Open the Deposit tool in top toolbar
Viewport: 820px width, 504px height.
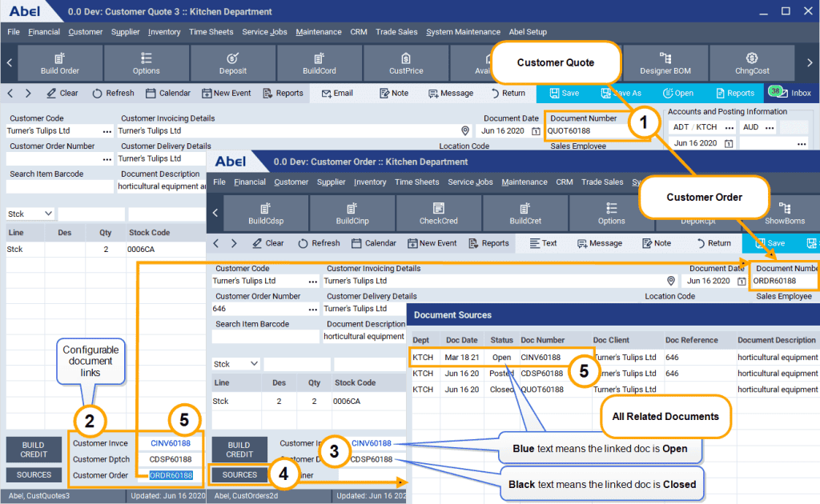click(x=232, y=62)
